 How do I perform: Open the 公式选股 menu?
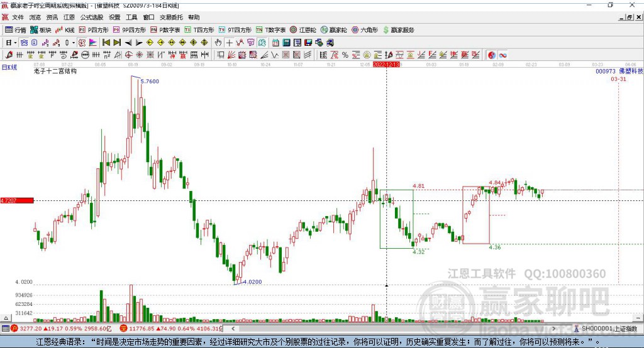click(92, 17)
